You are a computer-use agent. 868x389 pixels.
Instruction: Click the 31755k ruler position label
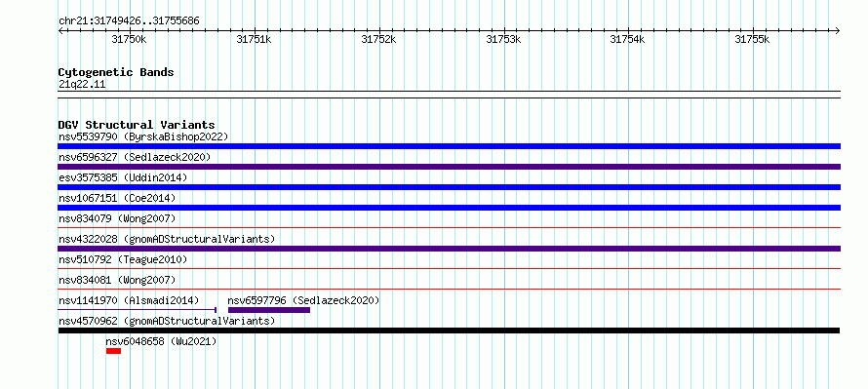[752, 40]
